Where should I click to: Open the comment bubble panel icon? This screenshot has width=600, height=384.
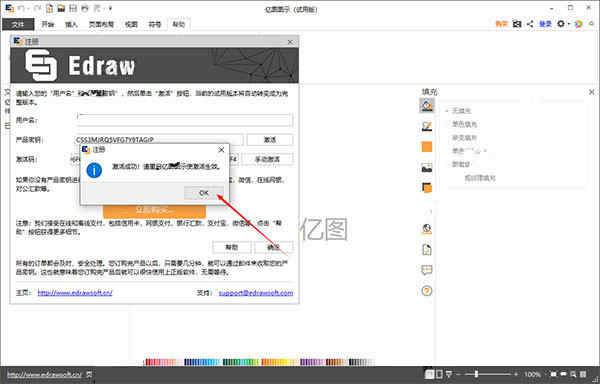point(427,270)
